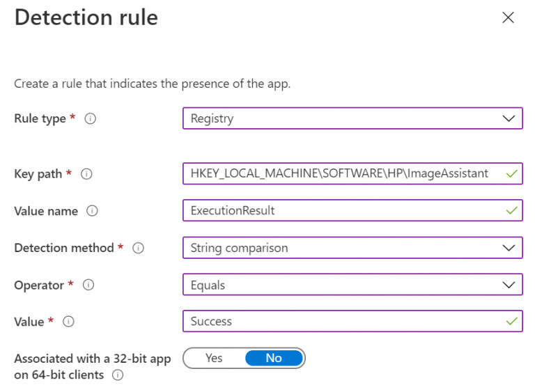Select Yes for 32-bit app association
Viewport: 535px width, 392px height.
[214, 358]
